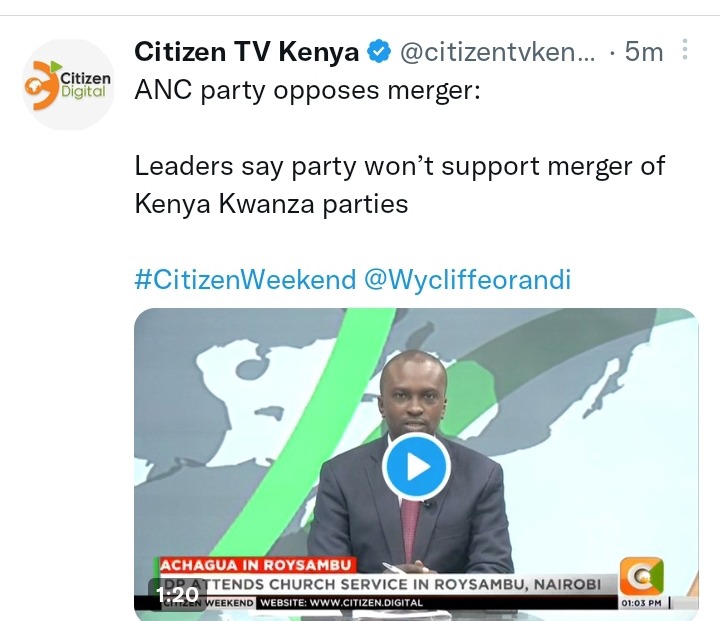The height and width of the screenshot is (621, 720).
Task: Open the Citizen Digital profile avatar
Action: 68,85
